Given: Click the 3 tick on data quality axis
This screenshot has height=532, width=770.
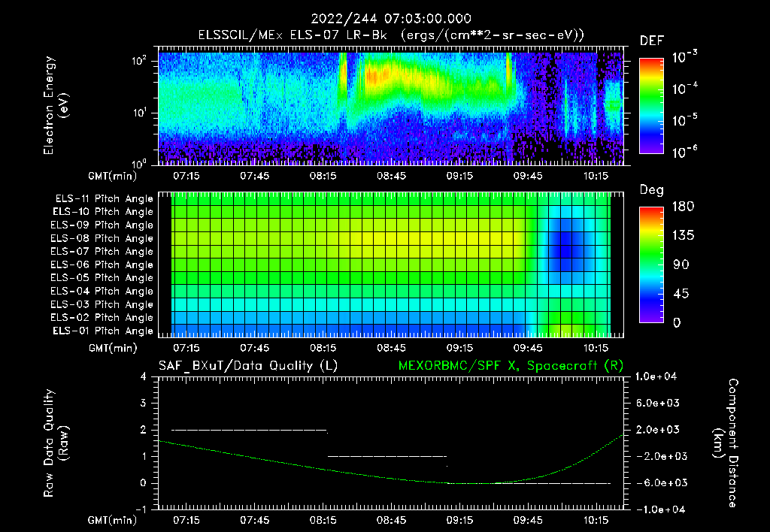Looking at the screenshot, I should click(144, 403).
